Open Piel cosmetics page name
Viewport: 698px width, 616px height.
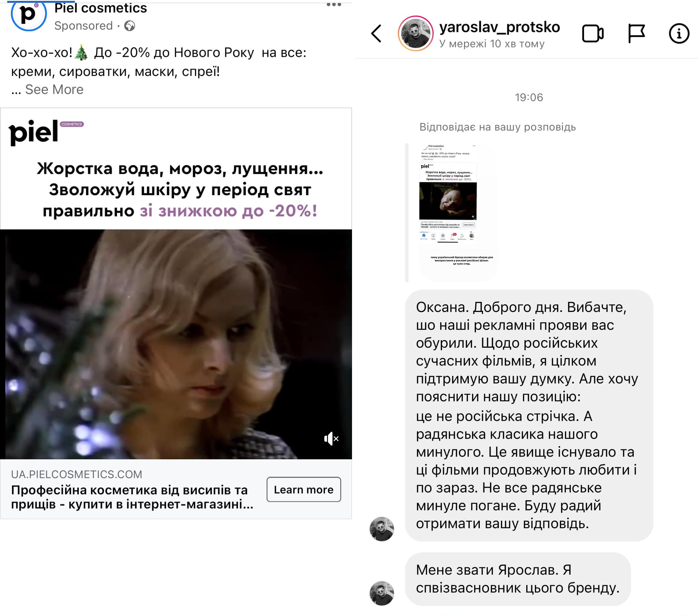(x=101, y=8)
